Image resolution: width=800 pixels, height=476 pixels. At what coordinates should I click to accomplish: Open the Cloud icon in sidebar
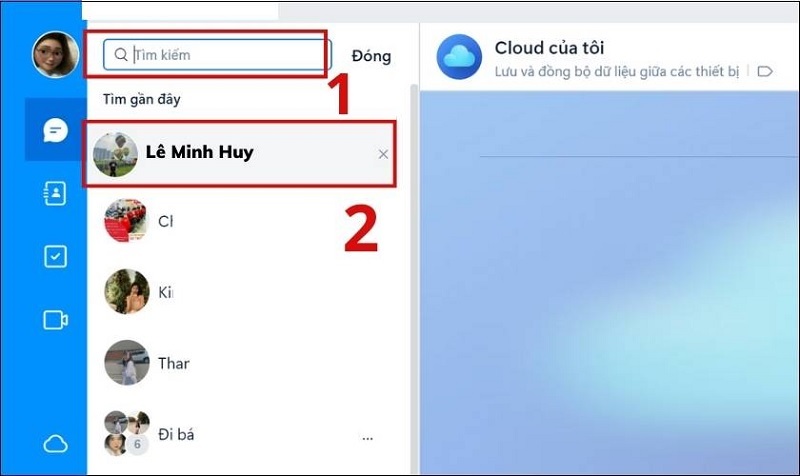point(56,444)
